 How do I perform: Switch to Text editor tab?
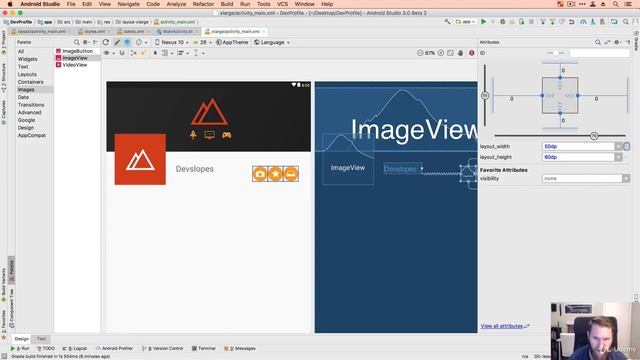[x=41, y=339]
